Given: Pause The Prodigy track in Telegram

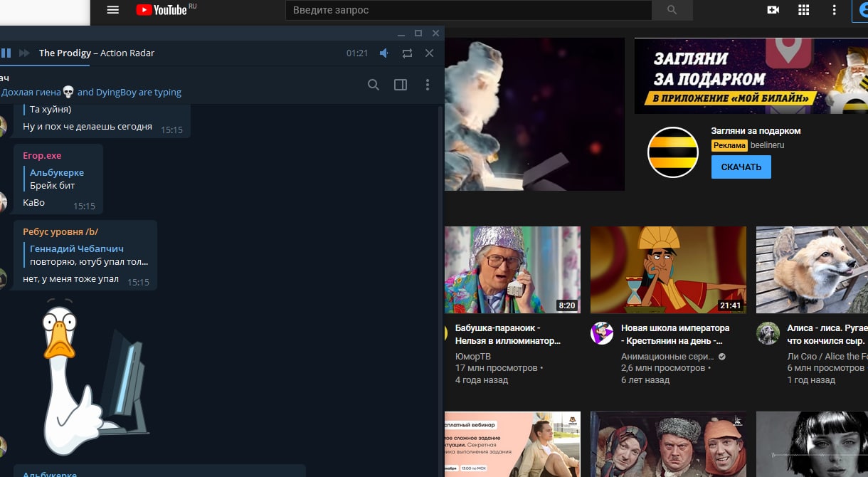Looking at the screenshot, I should [x=6, y=53].
